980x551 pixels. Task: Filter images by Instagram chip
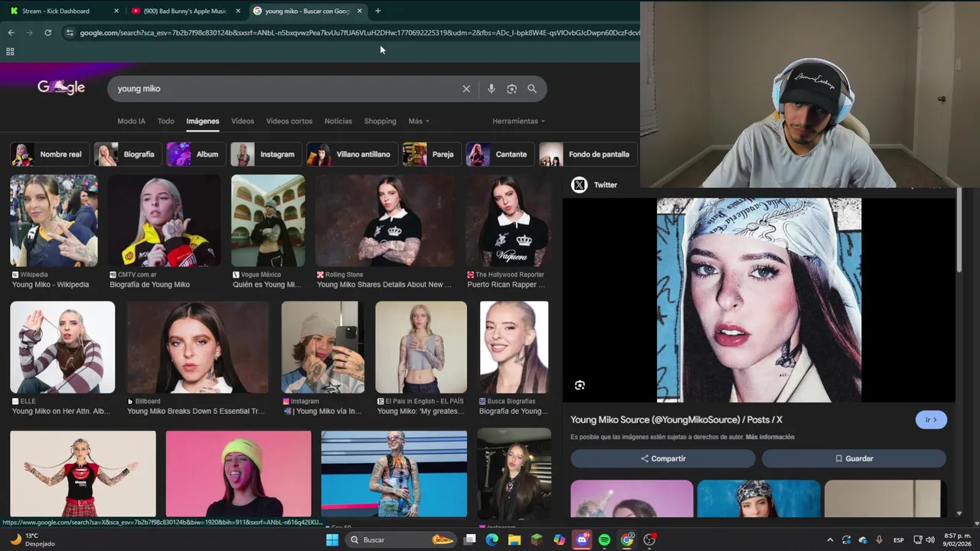266,154
